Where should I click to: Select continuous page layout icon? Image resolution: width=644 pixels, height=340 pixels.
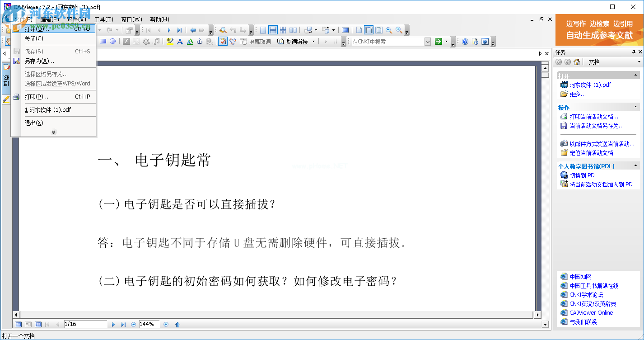point(273,30)
